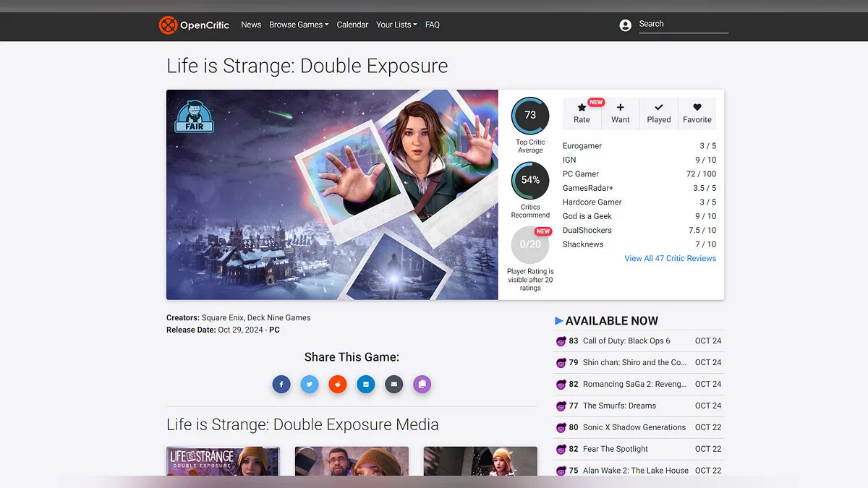Open the DualShockers review row
868x488 pixels.
coord(639,231)
